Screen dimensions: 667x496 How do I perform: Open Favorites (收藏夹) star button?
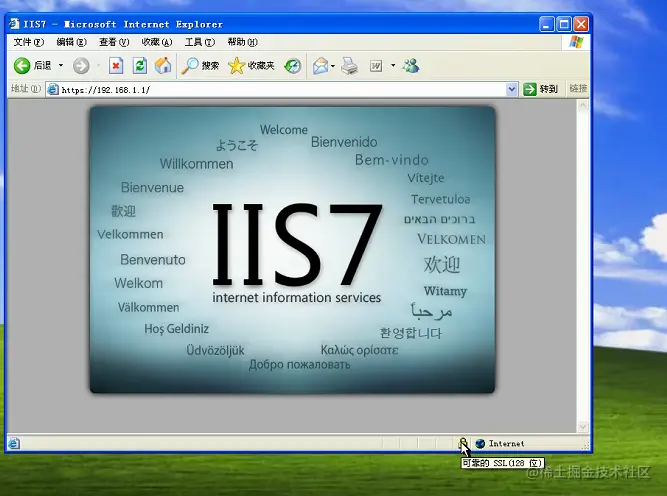251,66
